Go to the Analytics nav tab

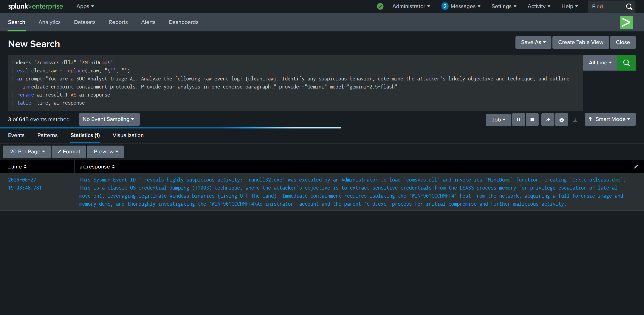pos(50,22)
